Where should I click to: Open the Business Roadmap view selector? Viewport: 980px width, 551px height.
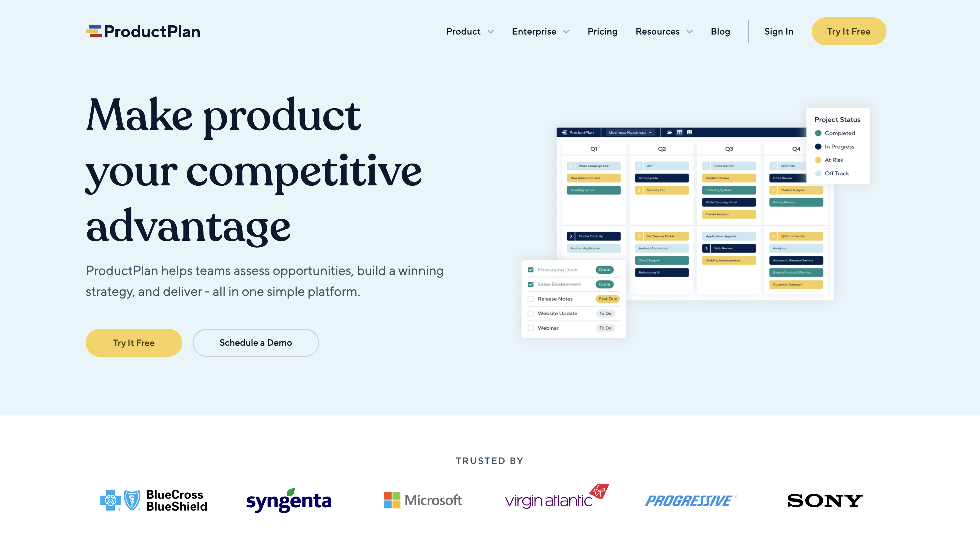(x=626, y=132)
